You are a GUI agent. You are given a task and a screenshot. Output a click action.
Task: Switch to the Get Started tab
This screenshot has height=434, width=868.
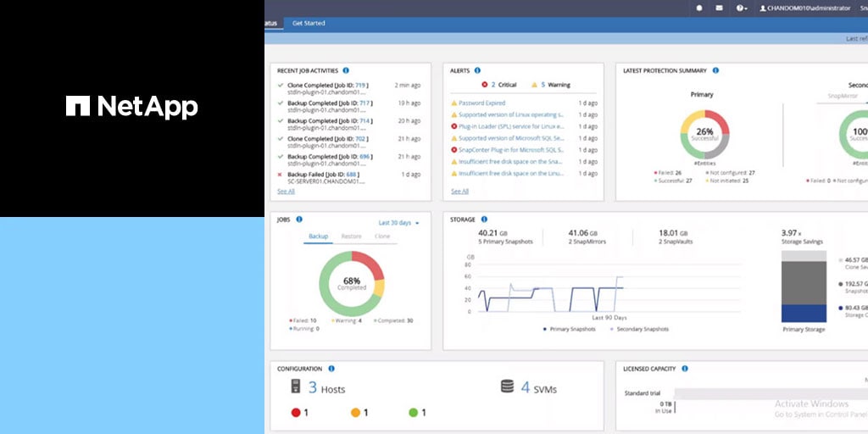tap(309, 23)
